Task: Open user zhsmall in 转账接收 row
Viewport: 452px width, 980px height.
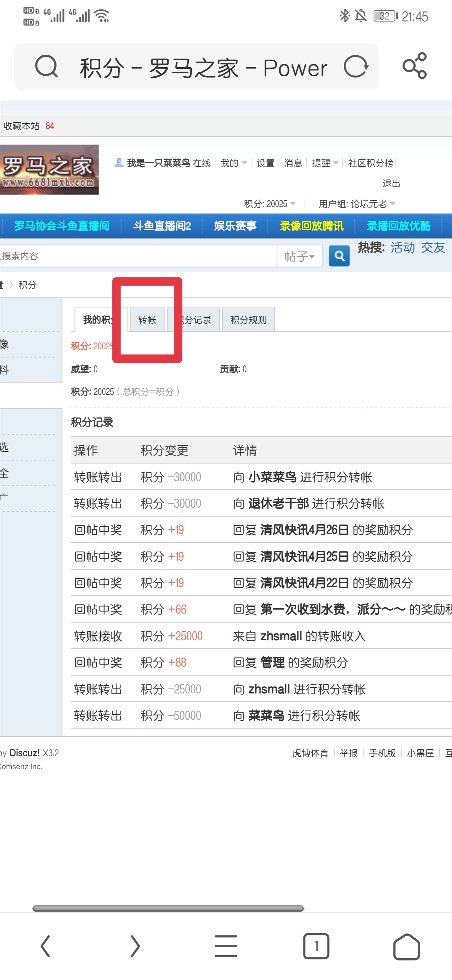Action: [281, 636]
